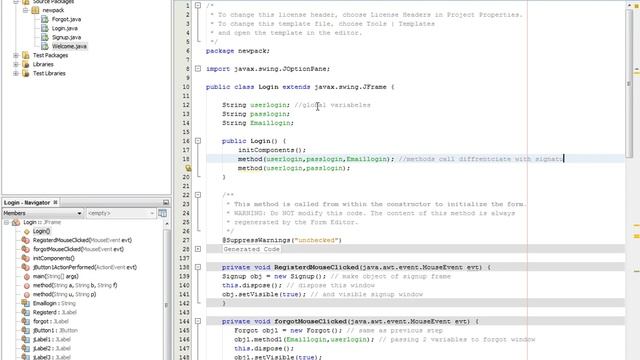Select the jLabel3 : JLabel Navigator row

[x=52, y=357]
